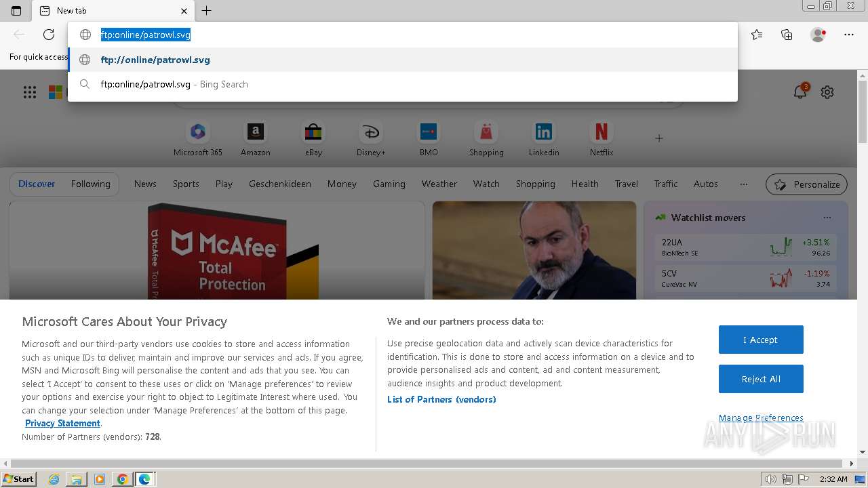Switch to the Following feed tab

90,184
